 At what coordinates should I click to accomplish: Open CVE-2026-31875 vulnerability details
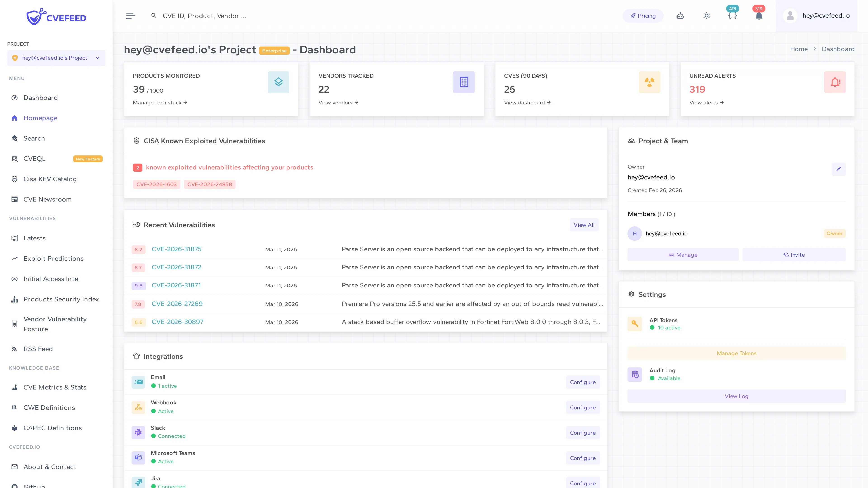coord(176,249)
